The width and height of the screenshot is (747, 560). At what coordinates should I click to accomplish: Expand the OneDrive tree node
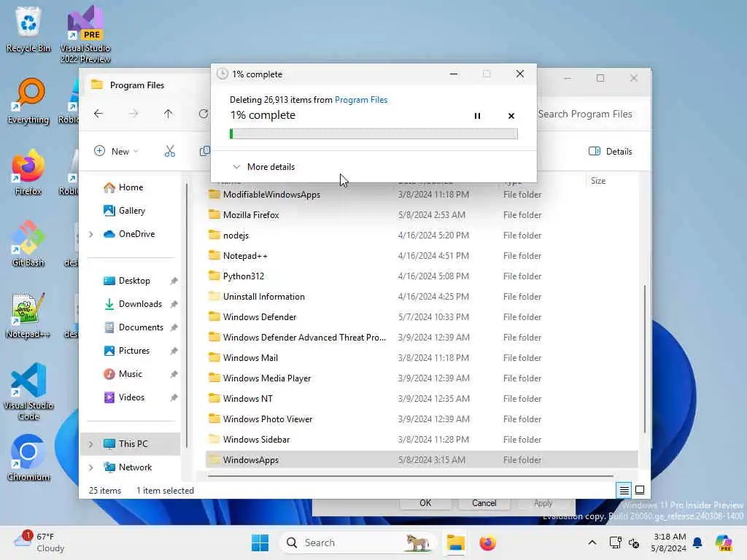click(91, 234)
